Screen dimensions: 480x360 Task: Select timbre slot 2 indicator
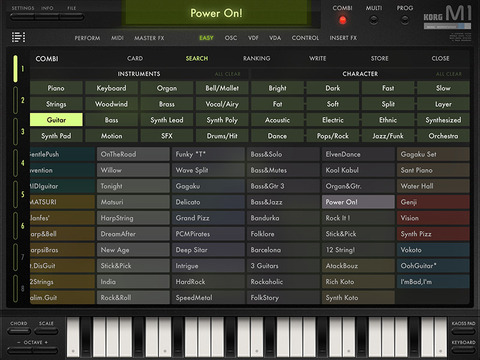(16, 100)
